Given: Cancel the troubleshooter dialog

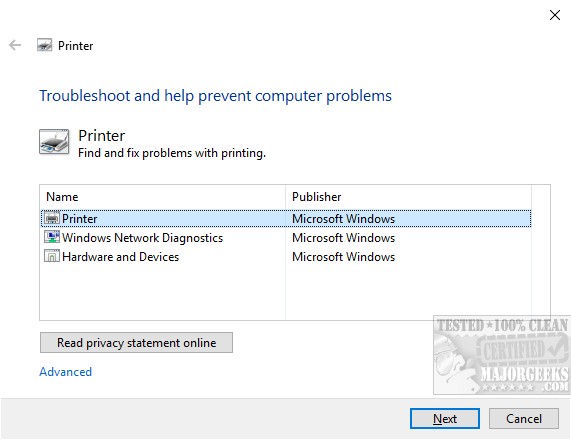Looking at the screenshot, I should [524, 419].
